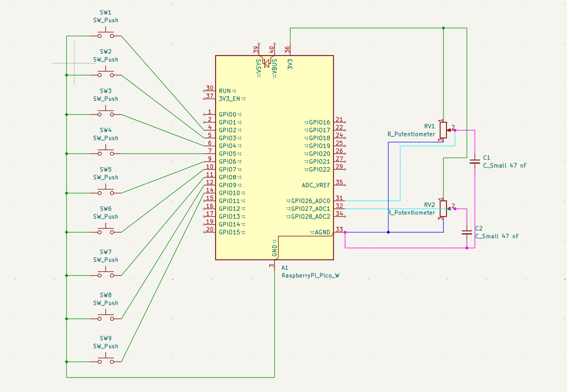Select the C1 capacitor symbol
This screenshot has width=567, height=392.
coord(475,161)
